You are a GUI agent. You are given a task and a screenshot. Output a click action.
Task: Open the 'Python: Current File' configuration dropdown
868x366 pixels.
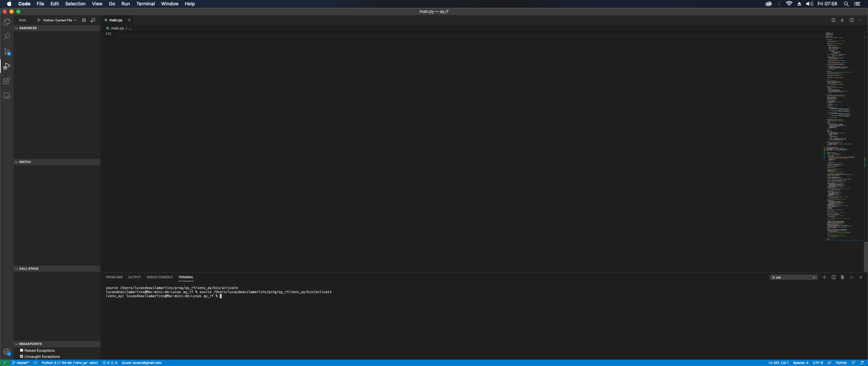pyautogui.click(x=58, y=20)
